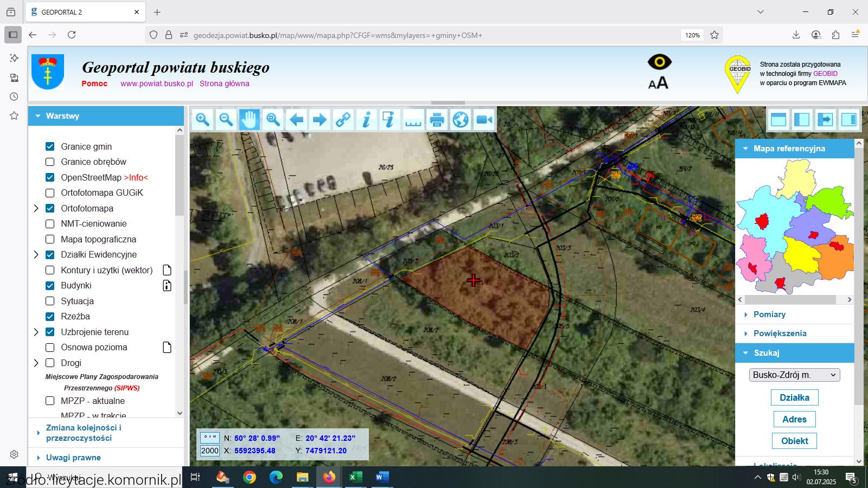Enable the Mapa topograficzna layer

pyautogui.click(x=50, y=239)
